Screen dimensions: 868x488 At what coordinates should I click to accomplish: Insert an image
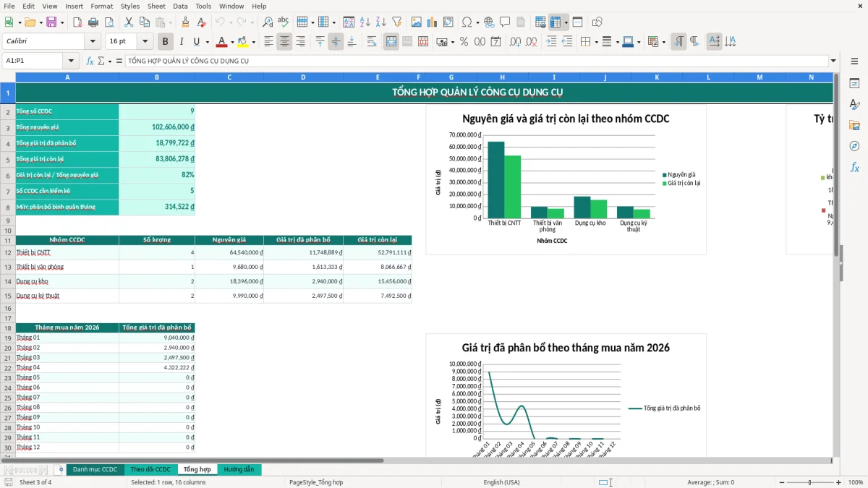pyautogui.click(x=417, y=22)
